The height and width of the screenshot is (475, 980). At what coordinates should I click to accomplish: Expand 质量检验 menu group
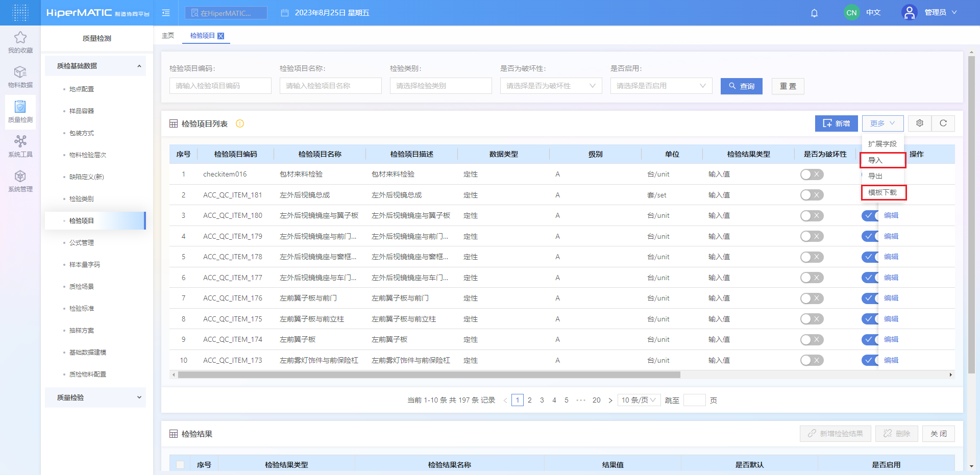pos(95,397)
